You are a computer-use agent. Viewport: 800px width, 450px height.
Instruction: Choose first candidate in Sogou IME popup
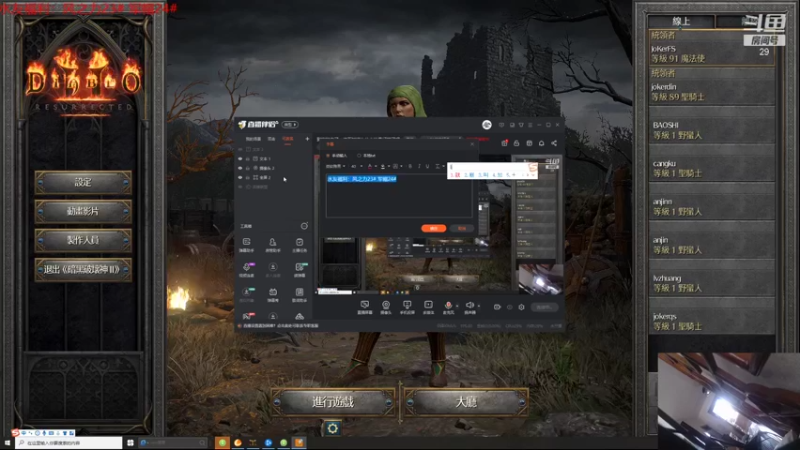(455, 175)
